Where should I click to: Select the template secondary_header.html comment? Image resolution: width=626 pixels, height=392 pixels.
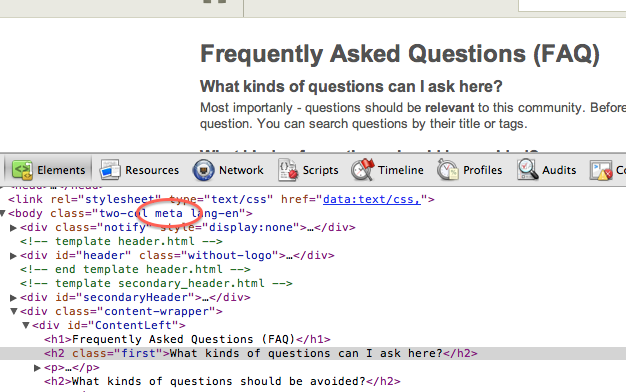[x=156, y=283]
